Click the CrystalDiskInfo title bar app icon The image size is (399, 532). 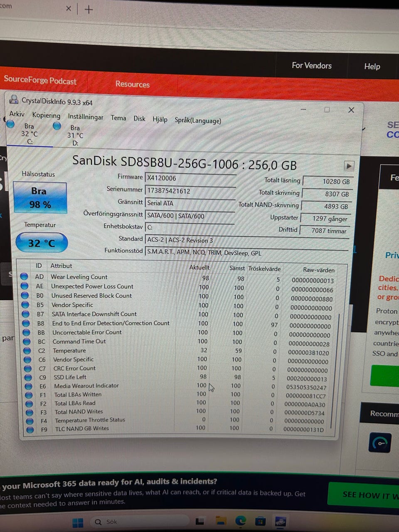point(14,100)
